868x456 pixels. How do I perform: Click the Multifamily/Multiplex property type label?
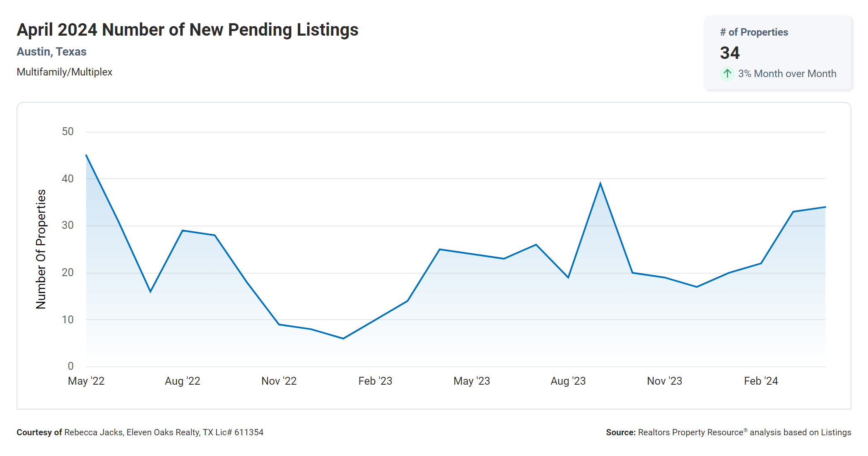[64, 72]
